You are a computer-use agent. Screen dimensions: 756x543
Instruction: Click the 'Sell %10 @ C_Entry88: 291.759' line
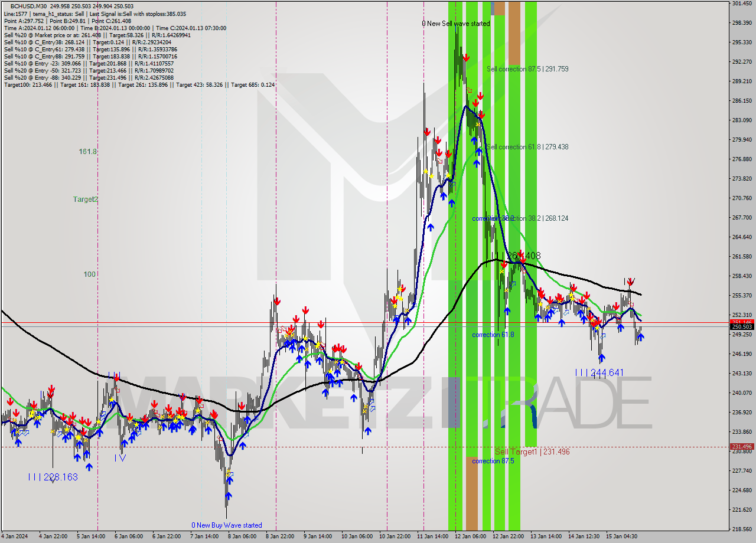click(x=90, y=56)
